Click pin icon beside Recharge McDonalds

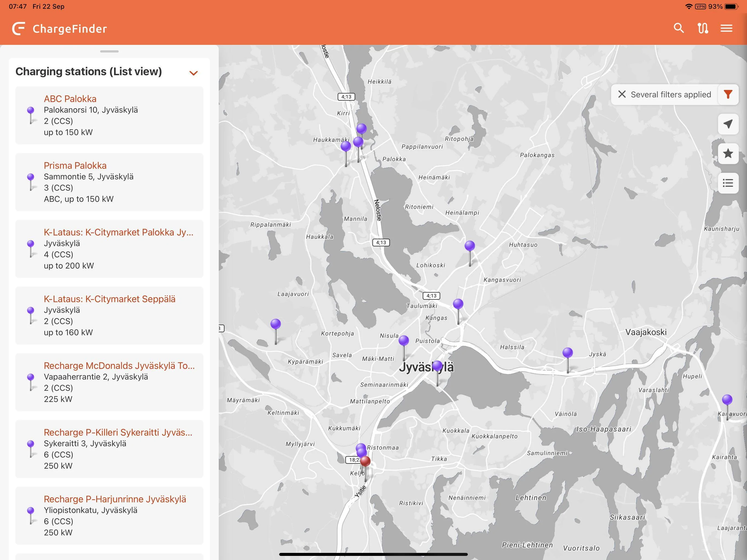coord(31,382)
